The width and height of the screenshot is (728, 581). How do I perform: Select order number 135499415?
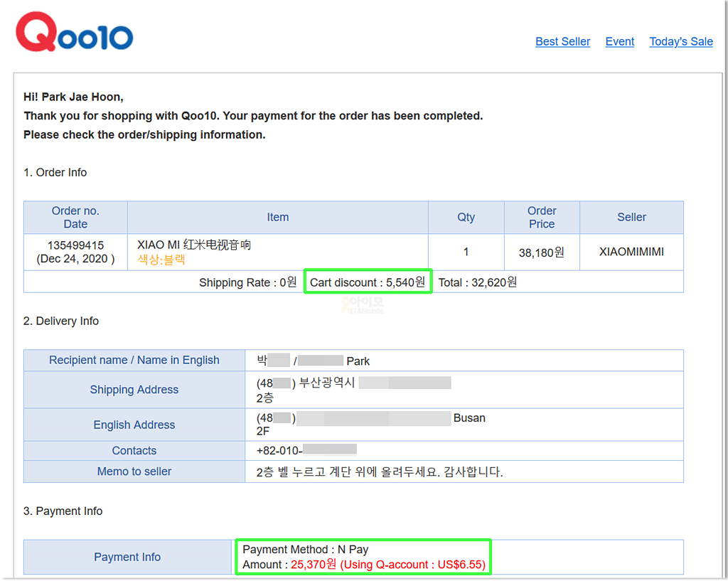pyautogui.click(x=75, y=245)
